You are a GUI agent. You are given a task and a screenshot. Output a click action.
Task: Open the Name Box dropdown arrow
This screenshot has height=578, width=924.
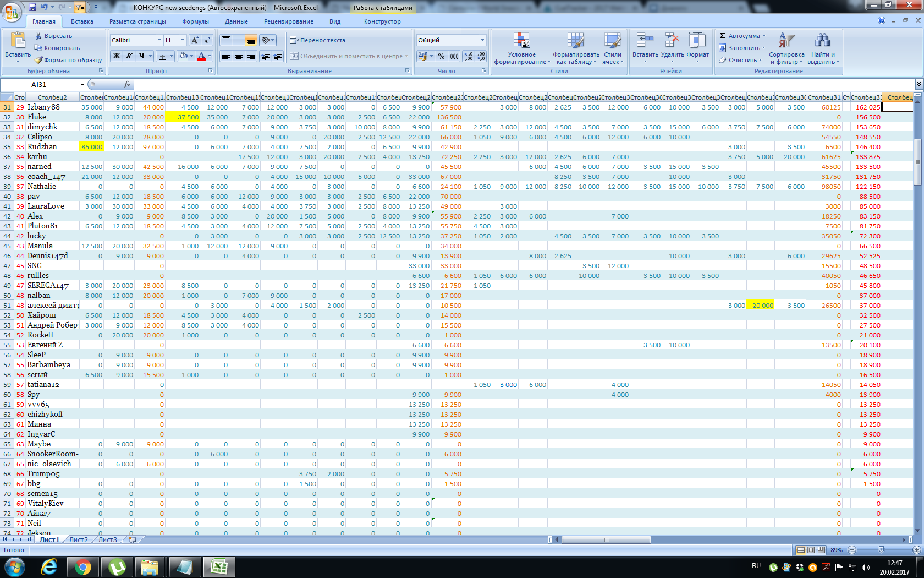(82, 85)
